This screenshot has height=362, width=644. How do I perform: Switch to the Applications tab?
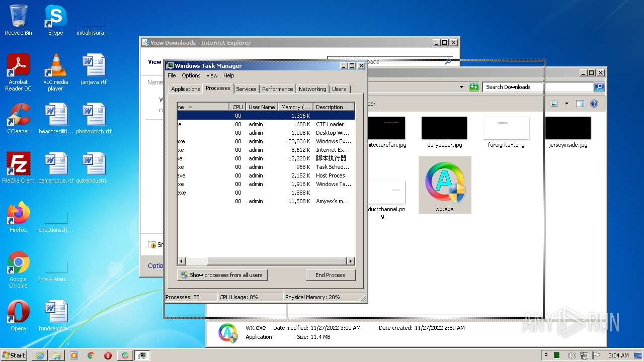click(186, 89)
